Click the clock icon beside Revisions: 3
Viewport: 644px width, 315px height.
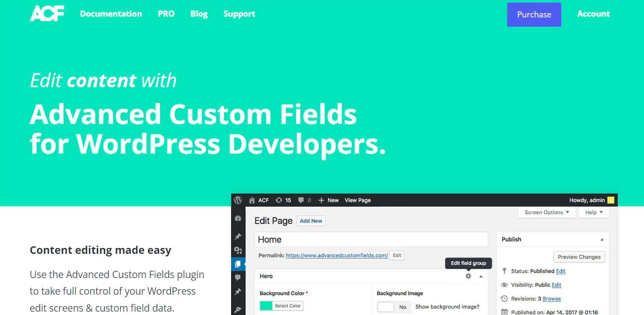coord(505,298)
